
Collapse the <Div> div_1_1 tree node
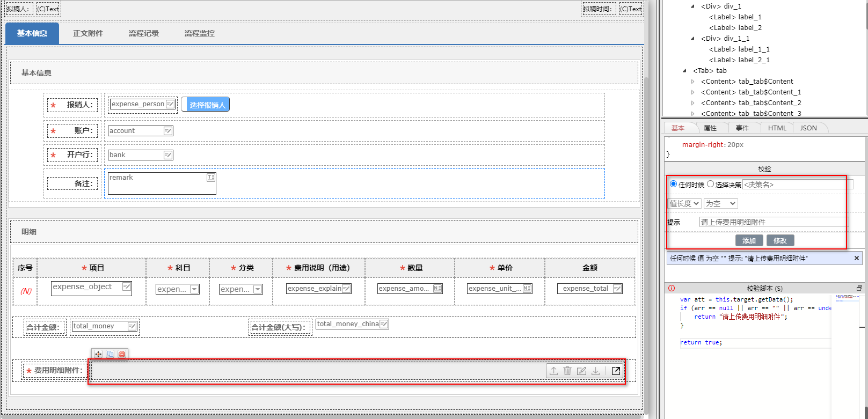click(692, 39)
